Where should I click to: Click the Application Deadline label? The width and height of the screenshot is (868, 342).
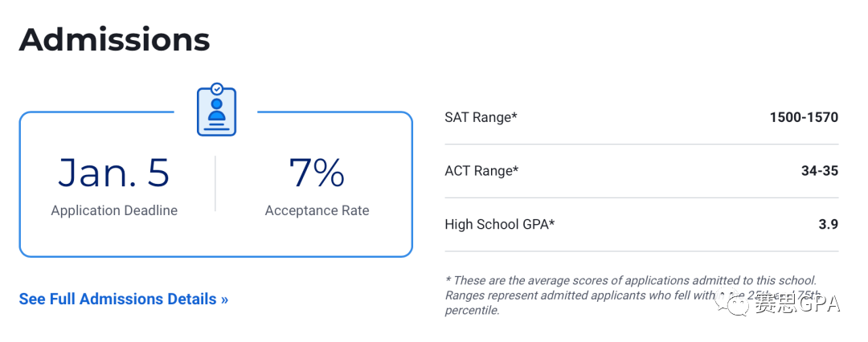114,210
